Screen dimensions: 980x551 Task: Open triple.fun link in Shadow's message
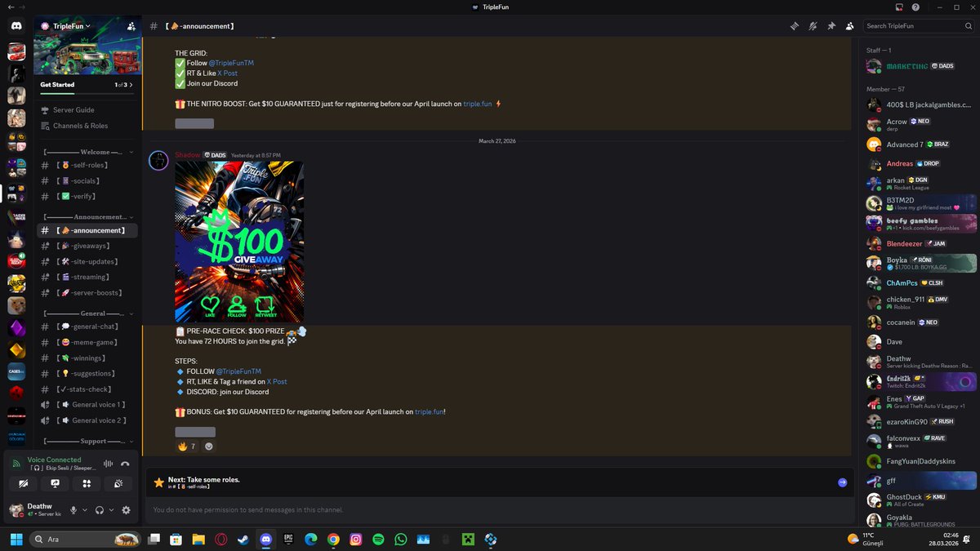pos(429,412)
